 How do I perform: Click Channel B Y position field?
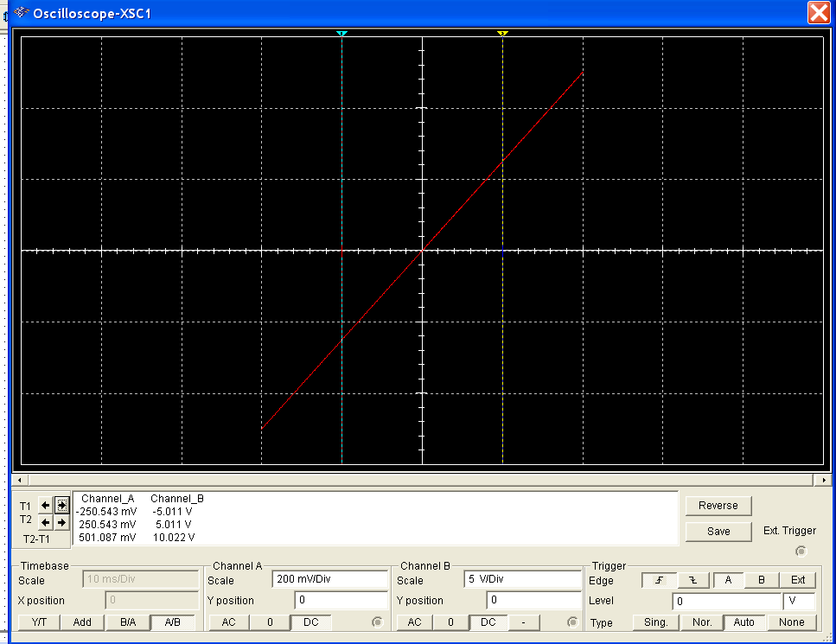[x=533, y=600]
